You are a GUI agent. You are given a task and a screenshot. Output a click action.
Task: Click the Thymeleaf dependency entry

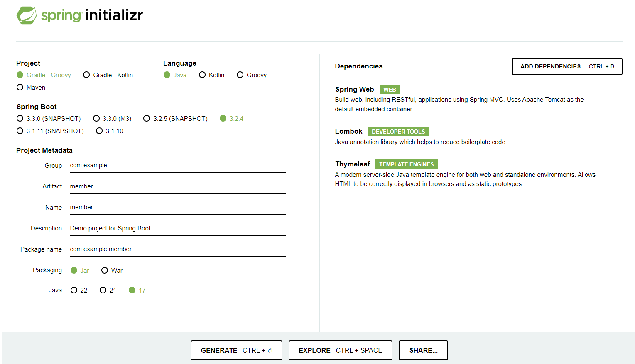[x=478, y=174]
